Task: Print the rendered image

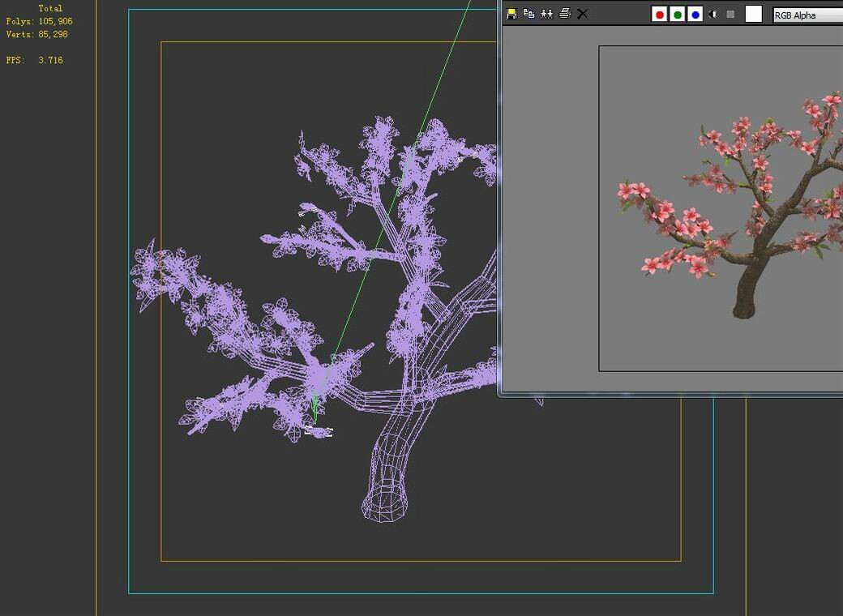Action: pos(565,14)
